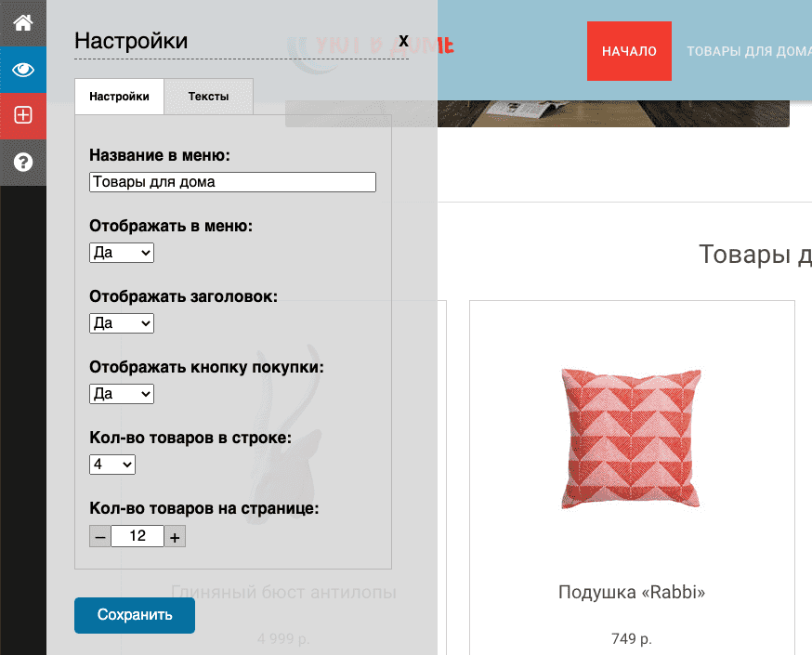Open the home icon in sidebar

pos(23,23)
